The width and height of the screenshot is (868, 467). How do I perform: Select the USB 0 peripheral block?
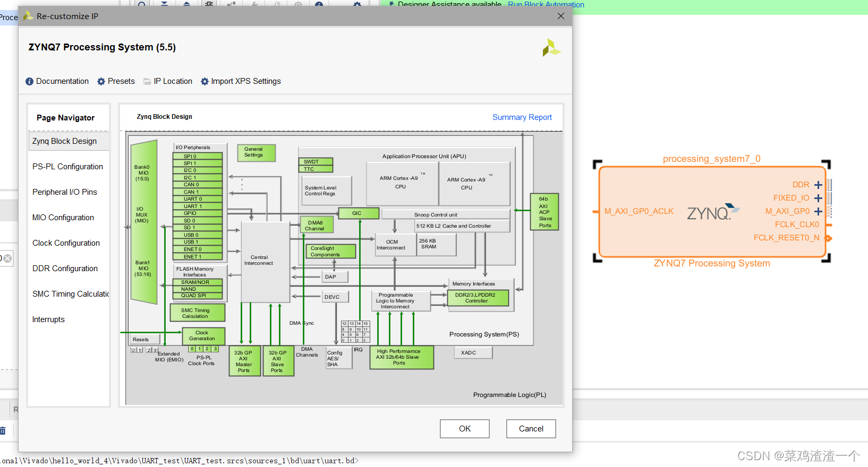[x=198, y=235]
